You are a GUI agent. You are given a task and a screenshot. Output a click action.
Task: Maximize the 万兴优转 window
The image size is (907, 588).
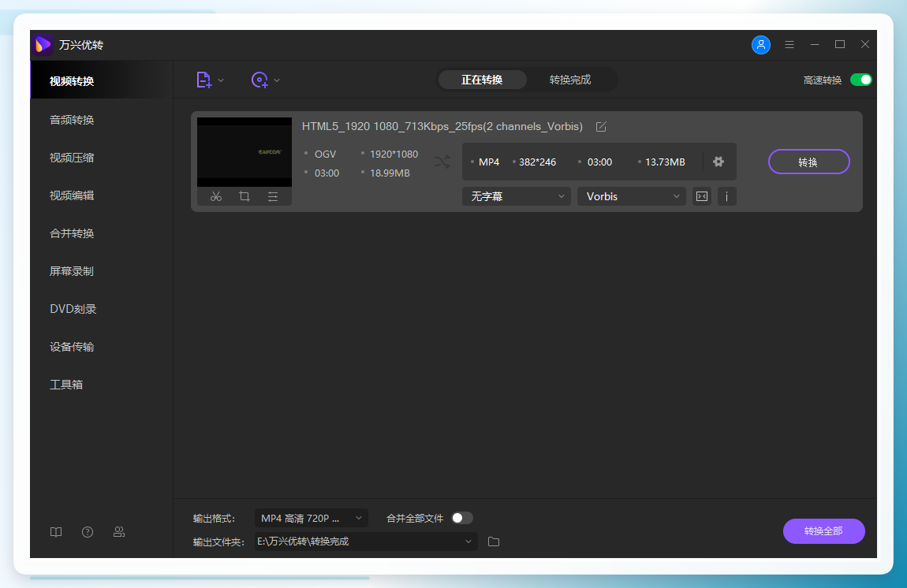click(x=840, y=44)
